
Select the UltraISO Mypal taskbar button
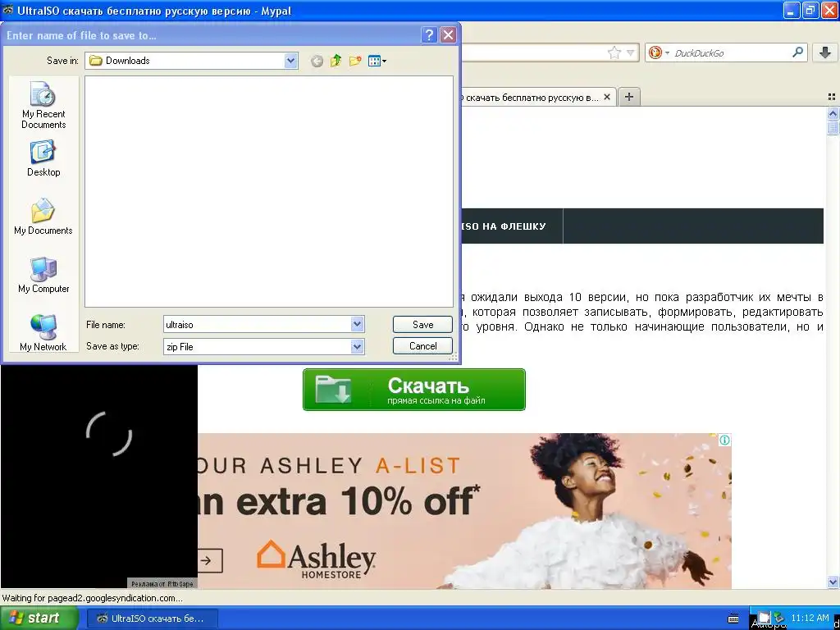(x=152, y=619)
